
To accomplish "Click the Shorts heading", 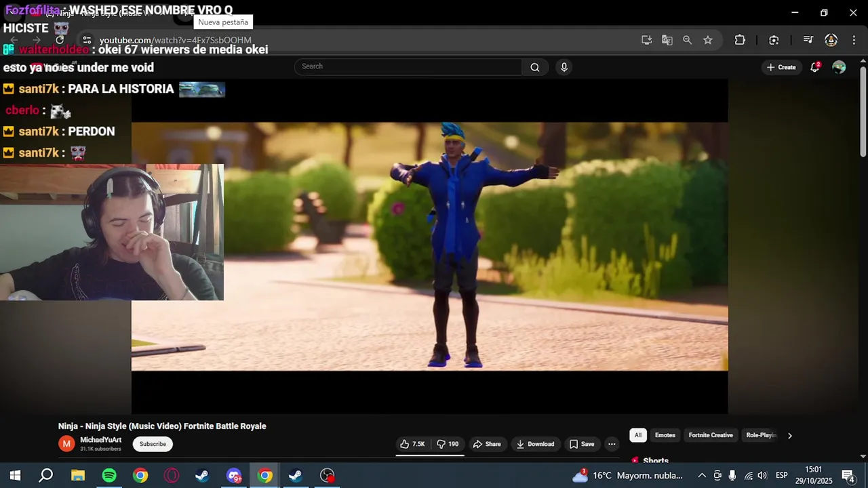I will tap(656, 460).
